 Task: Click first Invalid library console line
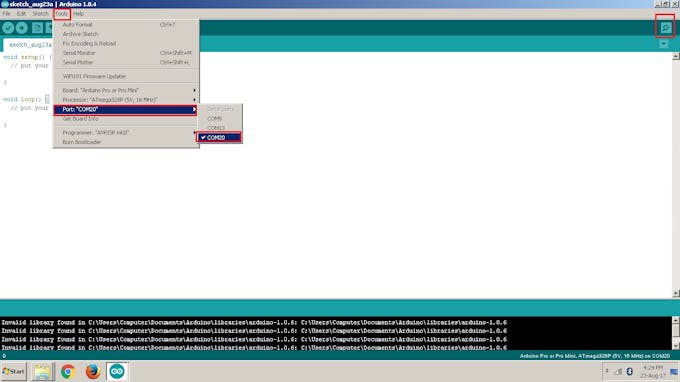(254, 323)
